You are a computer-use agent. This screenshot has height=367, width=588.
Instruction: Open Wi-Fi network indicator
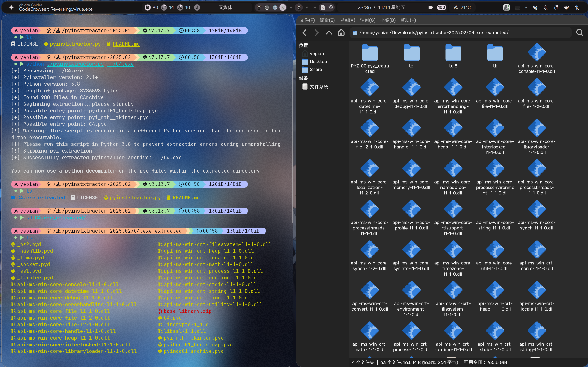pyautogui.click(x=566, y=8)
